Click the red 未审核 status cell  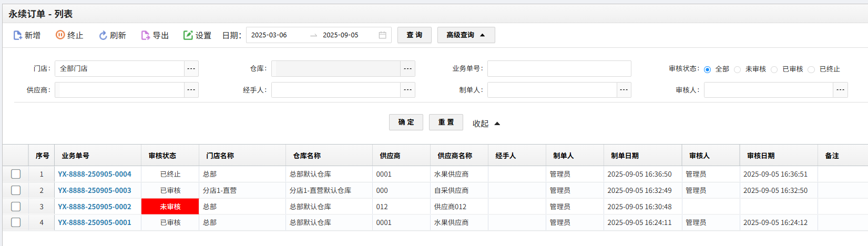coord(170,207)
